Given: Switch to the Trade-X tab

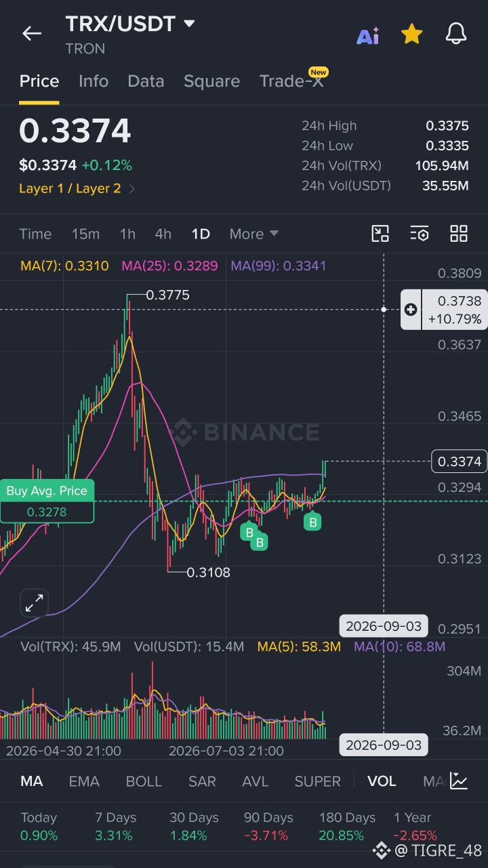Looking at the screenshot, I should pos(292,81).
